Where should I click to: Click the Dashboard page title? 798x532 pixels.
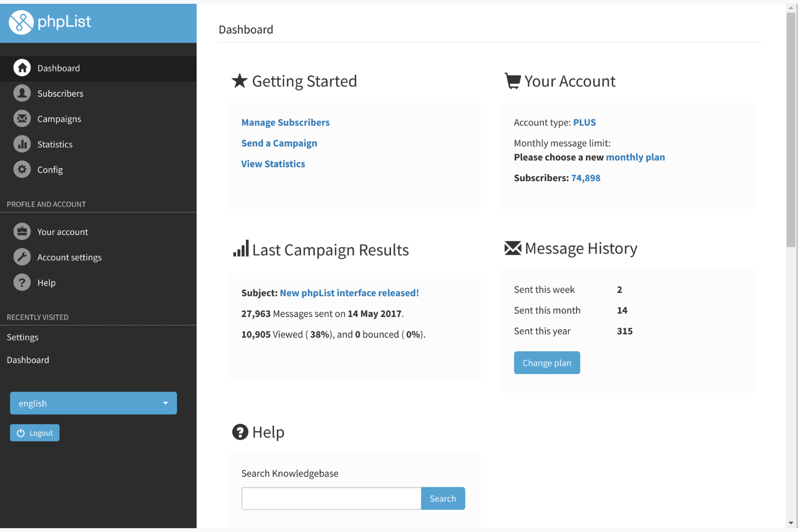246,30
